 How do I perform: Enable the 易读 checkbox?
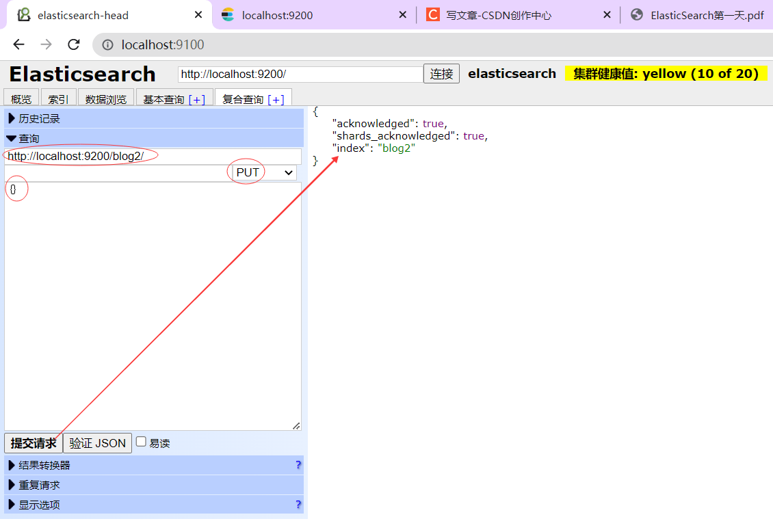[x=140, y=442]
